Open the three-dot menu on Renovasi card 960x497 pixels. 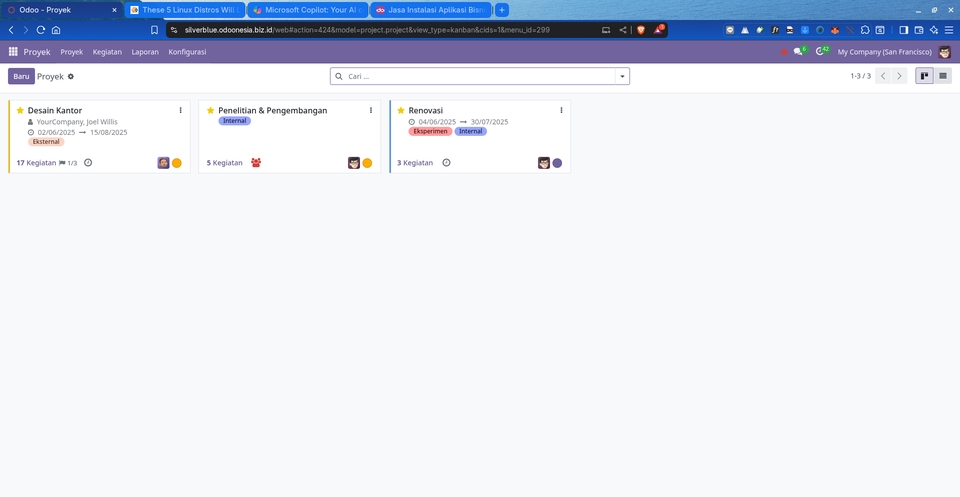(x=561, y=110)
